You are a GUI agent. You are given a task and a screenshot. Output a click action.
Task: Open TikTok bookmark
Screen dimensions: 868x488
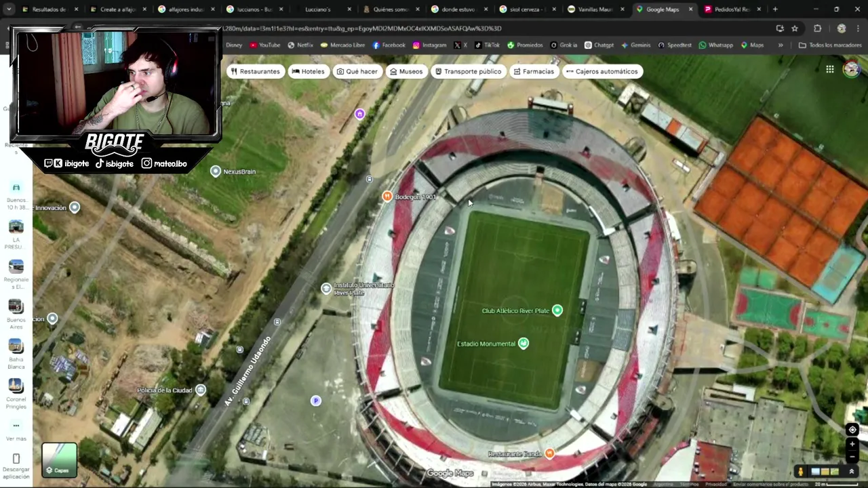(x=487, y=45)
